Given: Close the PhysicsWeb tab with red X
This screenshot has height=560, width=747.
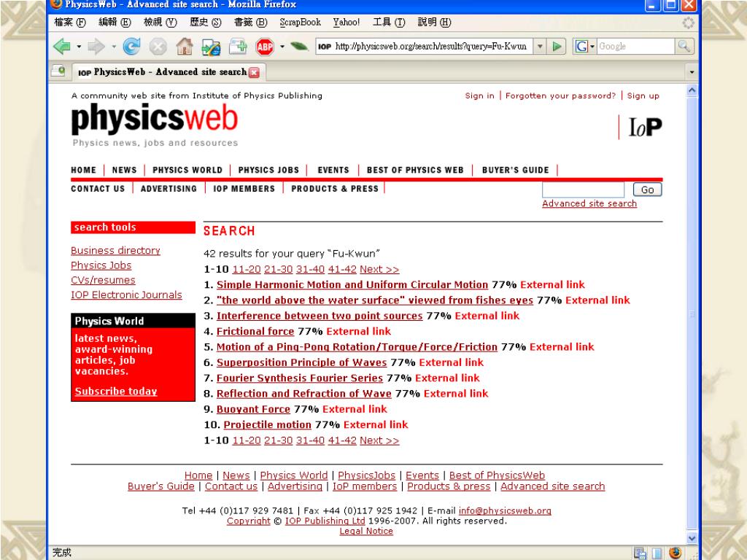Looking at the screenshot, I should (x=255, y=72).
